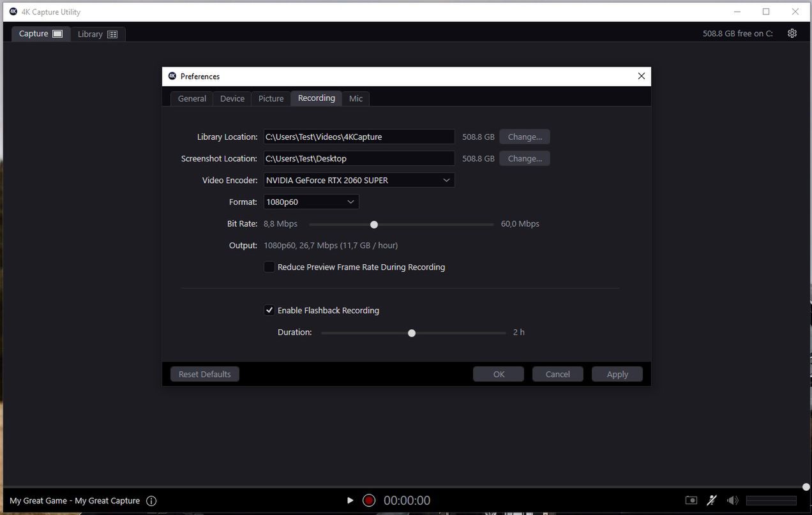The image size is (812, 515).
Task: Open info icon beside My Great Capture
Action: tap(151, 501)
